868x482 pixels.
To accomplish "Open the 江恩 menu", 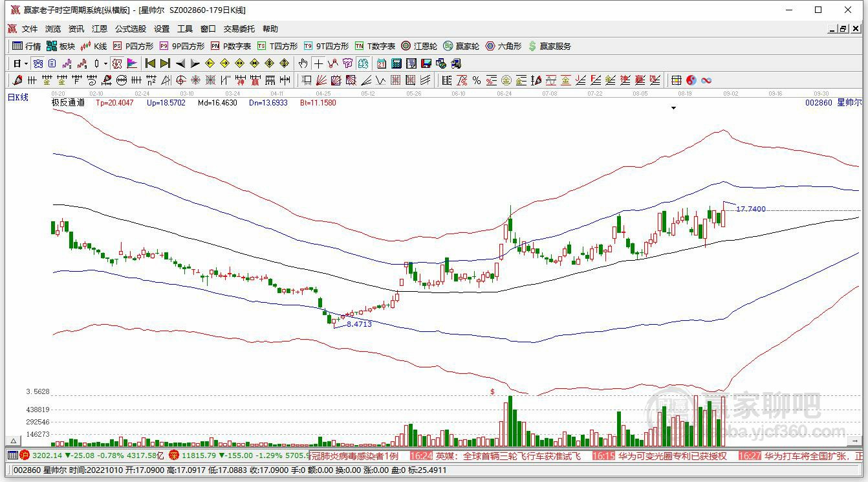I will pyautogui.click(x=100, y=29).
